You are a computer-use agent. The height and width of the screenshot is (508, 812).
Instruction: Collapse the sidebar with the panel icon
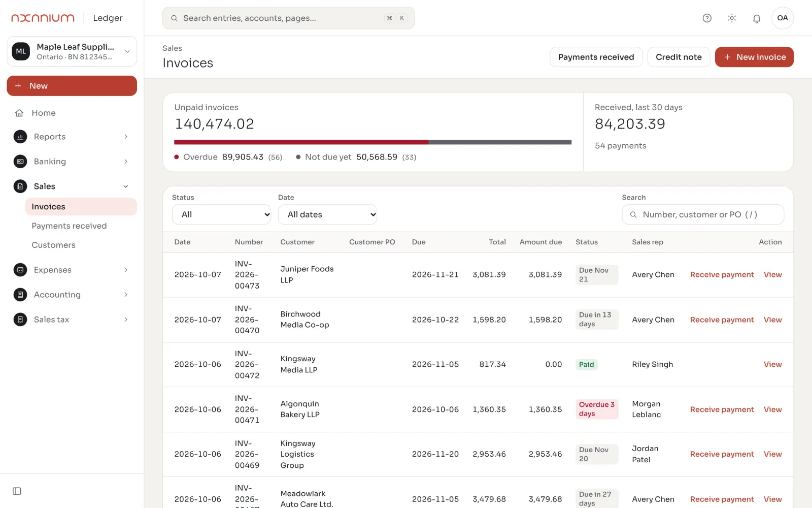point(17,491)
